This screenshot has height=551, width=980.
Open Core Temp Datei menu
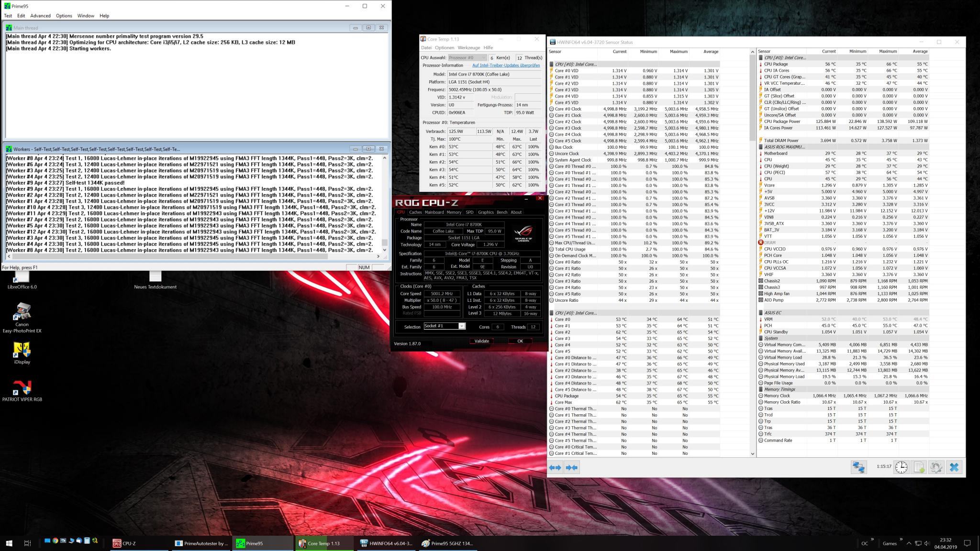point(426,48)
